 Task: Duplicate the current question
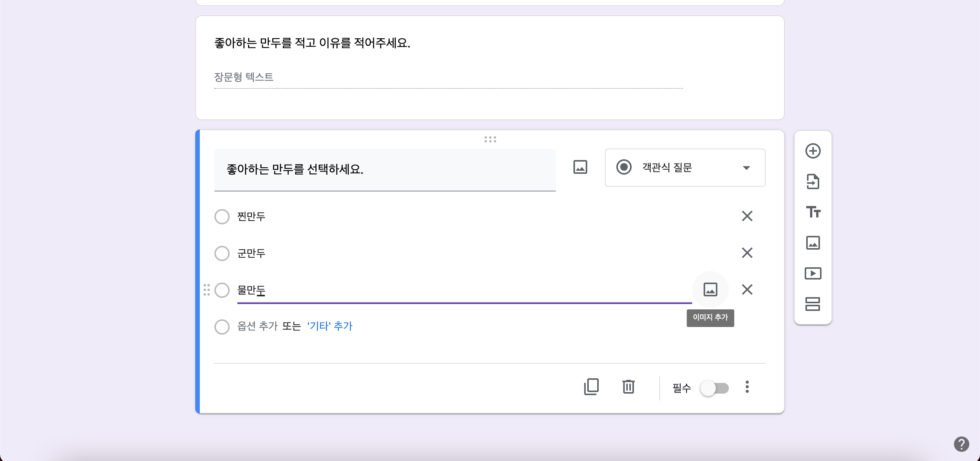(591, 387)
